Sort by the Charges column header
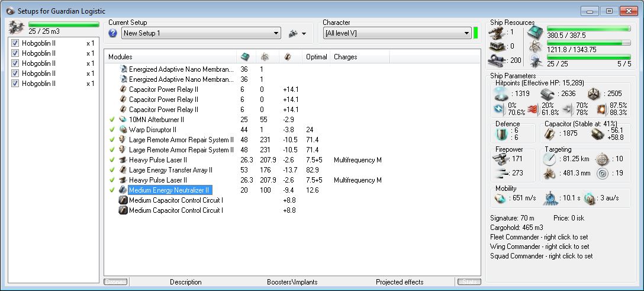Image resolution: width=644 pixels, height=291 pixels. (360, 57)
